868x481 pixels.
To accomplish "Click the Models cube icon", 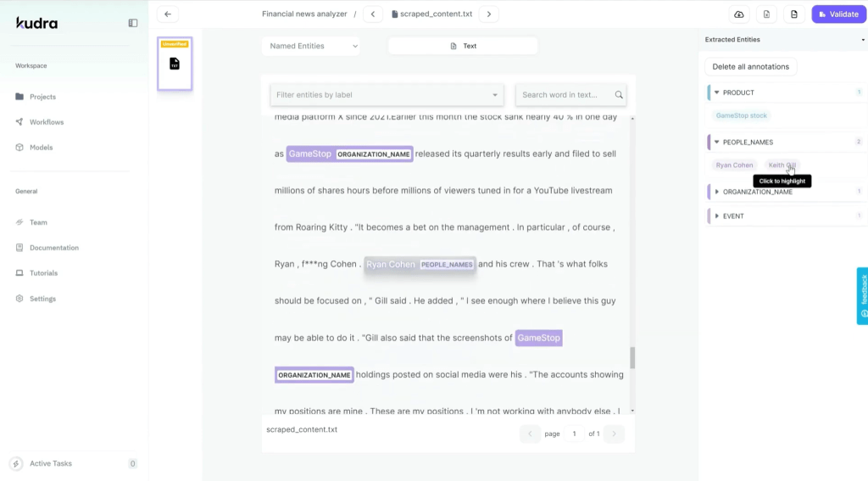I will tap(19, 148).
